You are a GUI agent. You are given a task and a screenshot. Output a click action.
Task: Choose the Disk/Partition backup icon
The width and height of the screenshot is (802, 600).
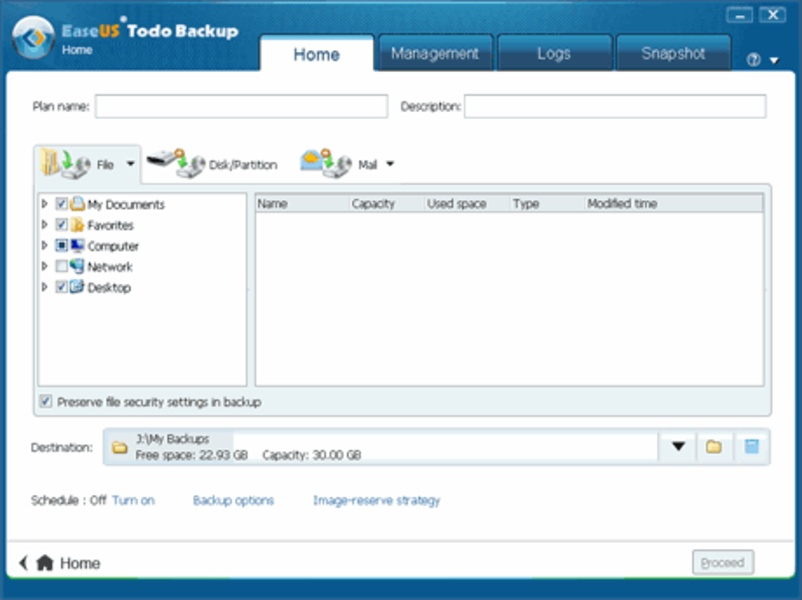click(174, 163)
